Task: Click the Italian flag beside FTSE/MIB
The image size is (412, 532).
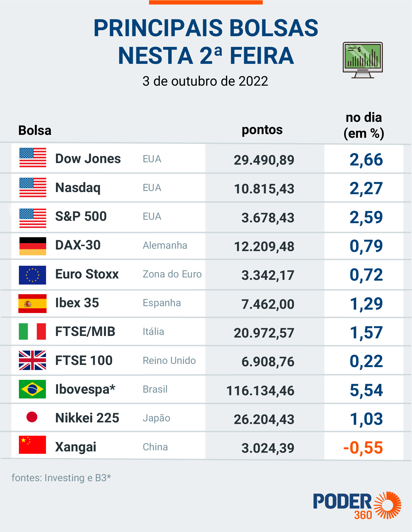Action: (x=32, y=331)
